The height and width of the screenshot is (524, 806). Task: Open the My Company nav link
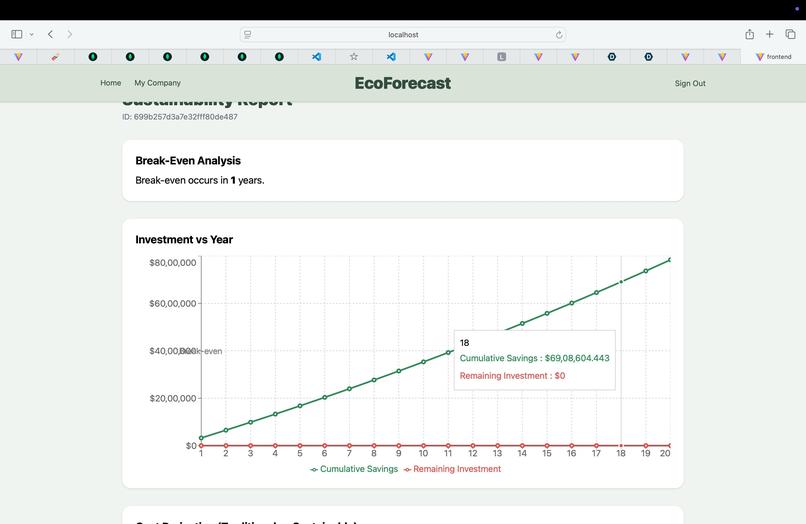coord(157,83)
